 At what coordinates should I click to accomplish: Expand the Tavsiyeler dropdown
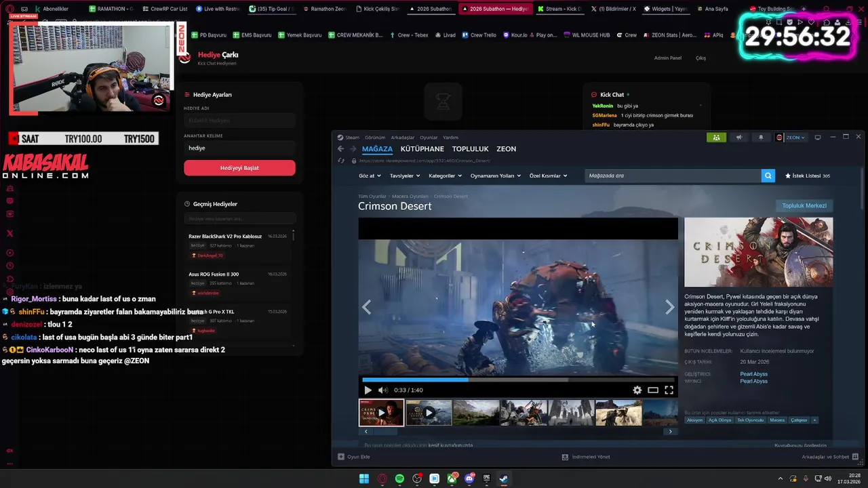405,176
